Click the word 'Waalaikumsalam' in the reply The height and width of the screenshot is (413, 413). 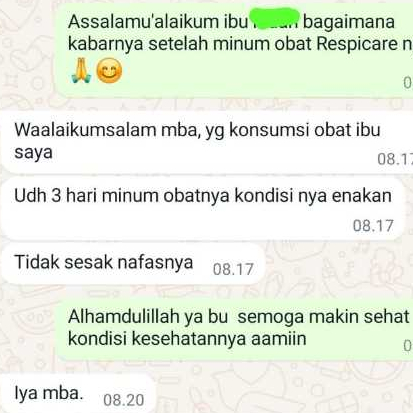(85, 130)
